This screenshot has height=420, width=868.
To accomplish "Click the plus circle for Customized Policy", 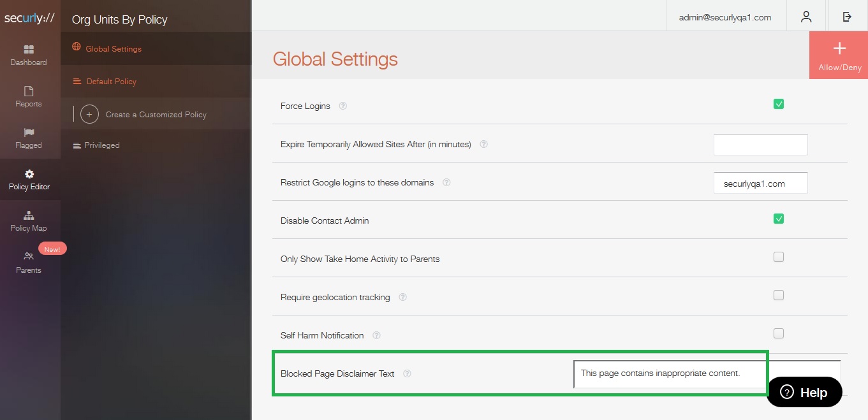I will [x=89, y=115].
